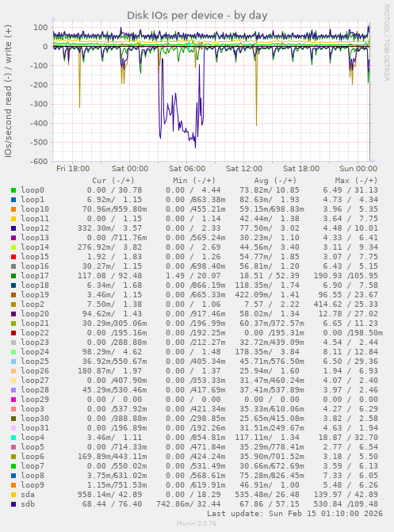Click the loop17 green legend swatch

click(x=13, y=276)
